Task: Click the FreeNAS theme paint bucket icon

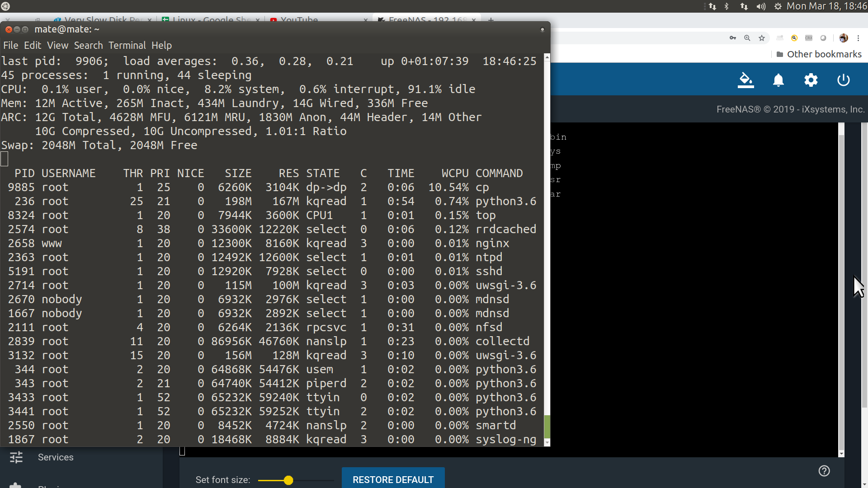Action: pos(745,80)
